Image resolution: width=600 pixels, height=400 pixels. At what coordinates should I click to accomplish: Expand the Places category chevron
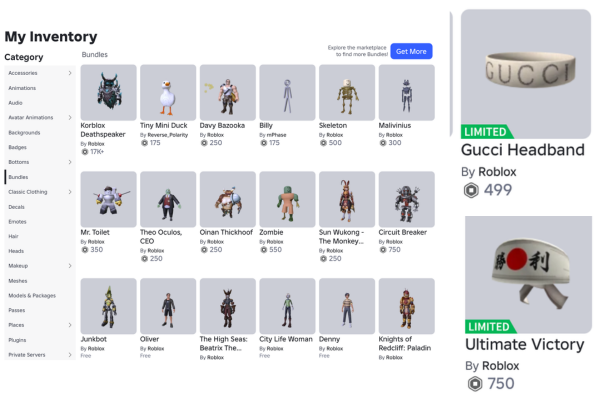tap(70, 325)
